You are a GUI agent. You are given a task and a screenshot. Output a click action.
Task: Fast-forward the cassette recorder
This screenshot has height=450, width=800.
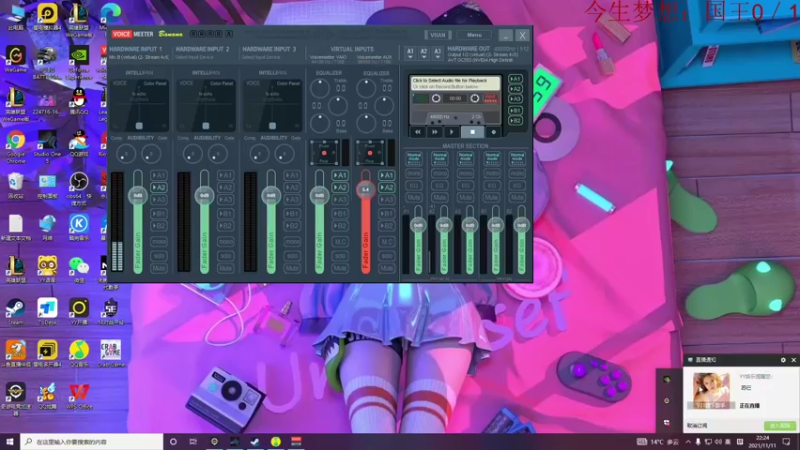coord(435,132)
